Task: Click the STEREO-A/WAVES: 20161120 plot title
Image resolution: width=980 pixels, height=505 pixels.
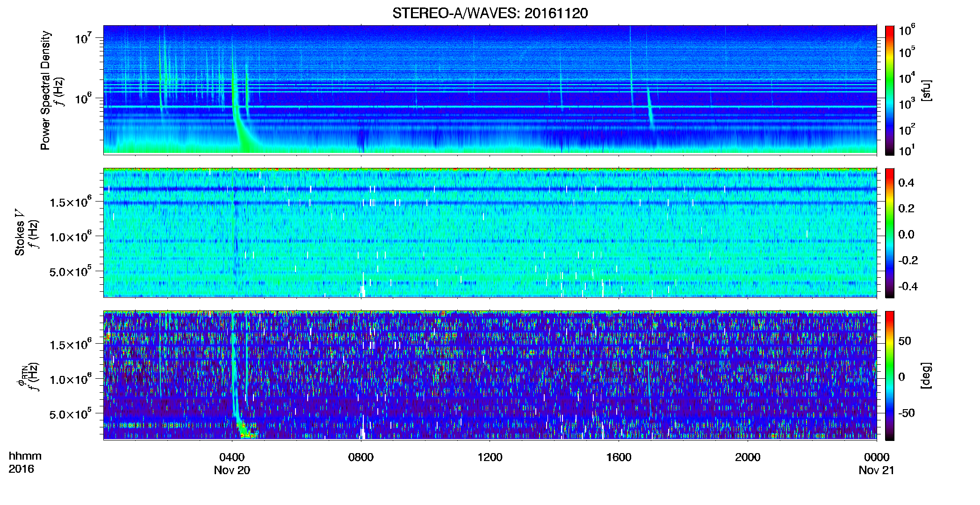Action: tap(490, 13)
